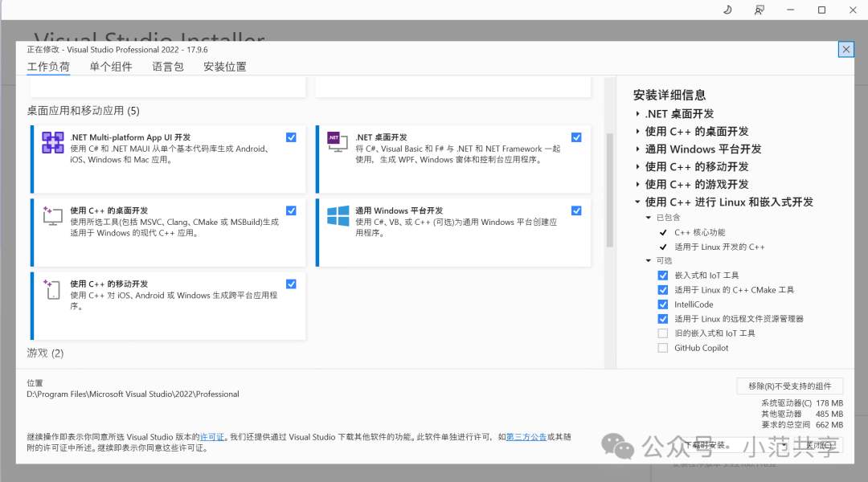The height and width of the screenshot is (482, 868).
Task: Click the 移除(R)不受支持的组件 button
Action: [x=790, y=386]
